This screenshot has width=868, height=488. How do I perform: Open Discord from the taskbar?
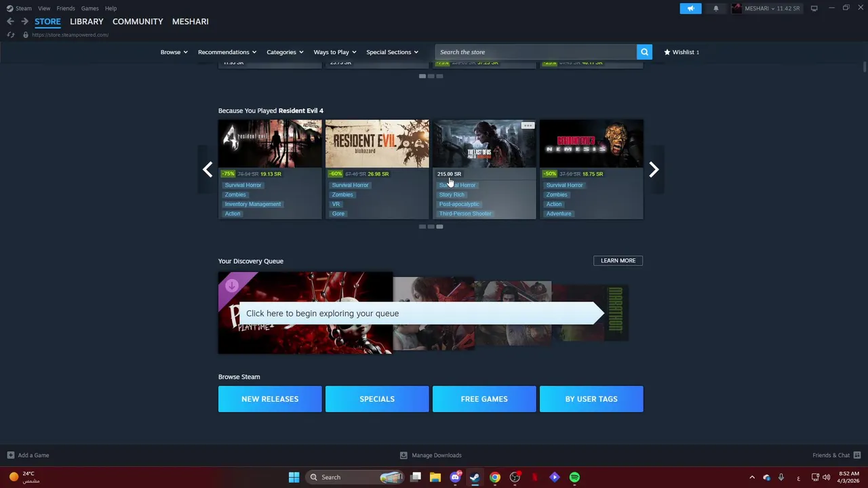pyautogui.click(x=455, y=477)
